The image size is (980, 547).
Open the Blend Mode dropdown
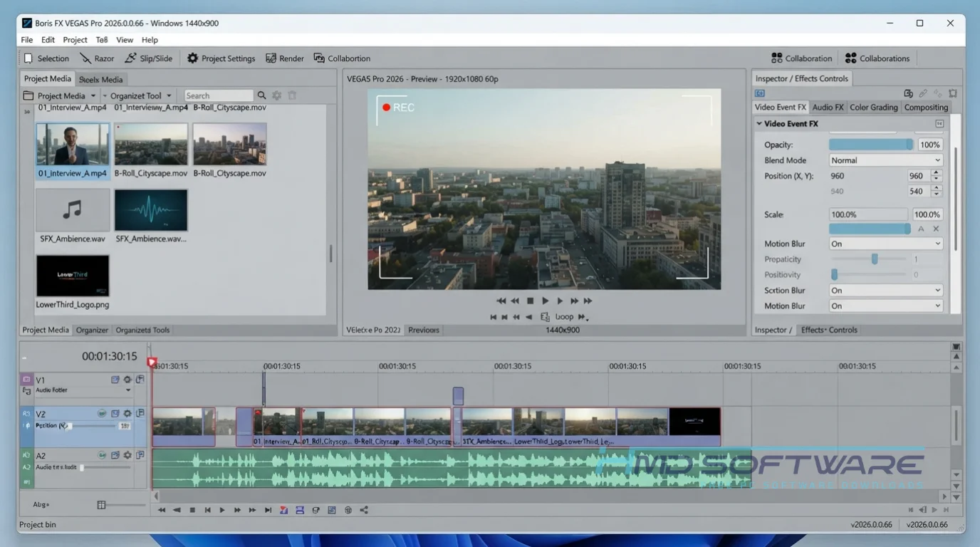point(886,160)
